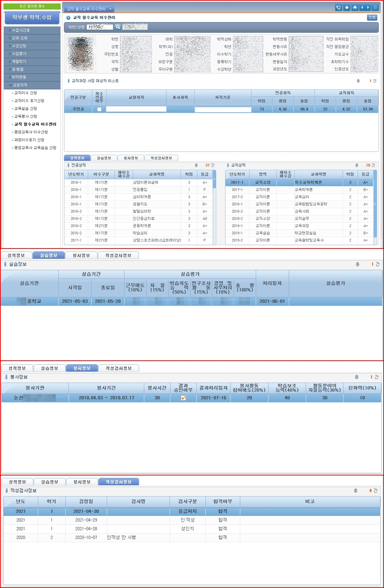The width and height of the screenshot is (384, 588).
Task: Expand the 수업시간표 sidebar menu
Action: (32, 30)
